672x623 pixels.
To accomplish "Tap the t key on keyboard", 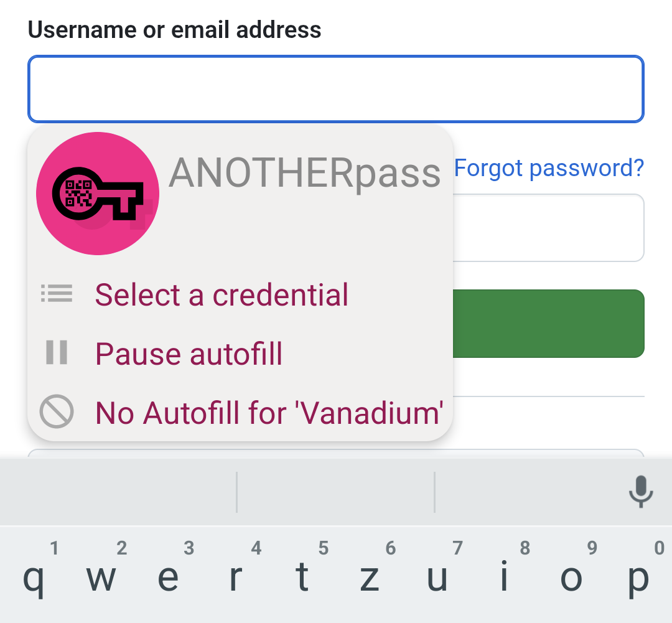I will pyautogui.click(x=302, y=577).
